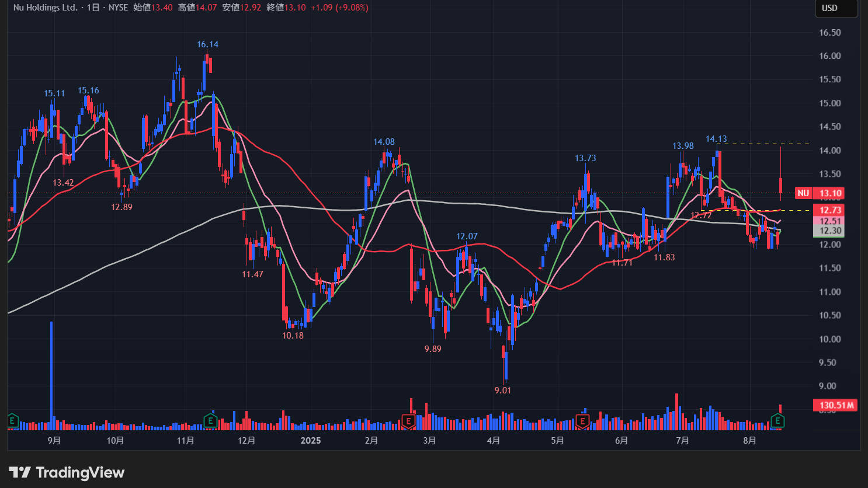Click the TradingView logo
This screenshot has width=868, height=488.
[x=67, y=472]
